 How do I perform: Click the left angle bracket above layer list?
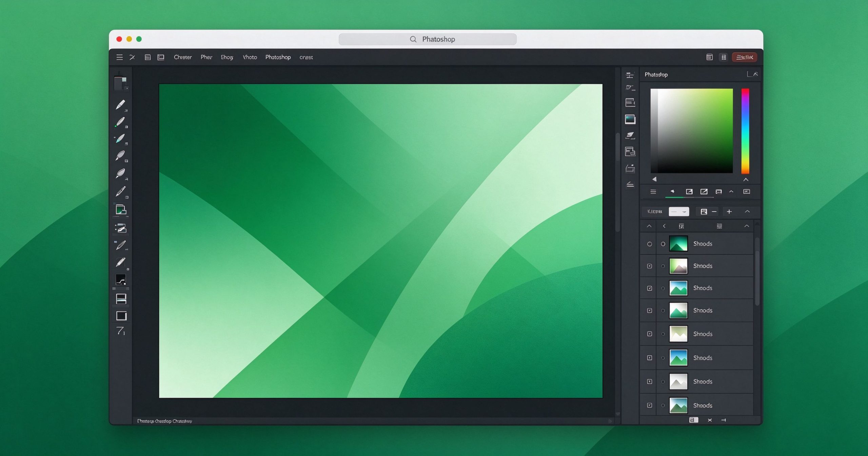[x=664, y=226]
